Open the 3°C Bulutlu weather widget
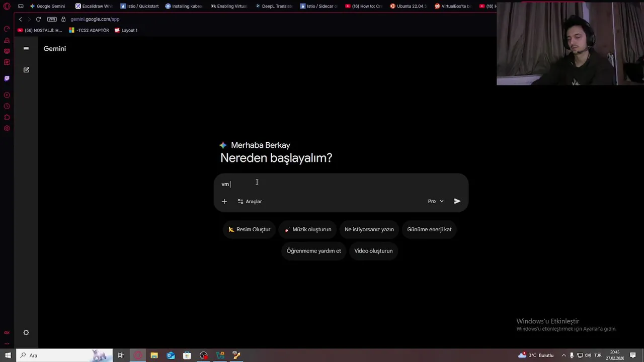644x362 pixels. pos(536,355)
